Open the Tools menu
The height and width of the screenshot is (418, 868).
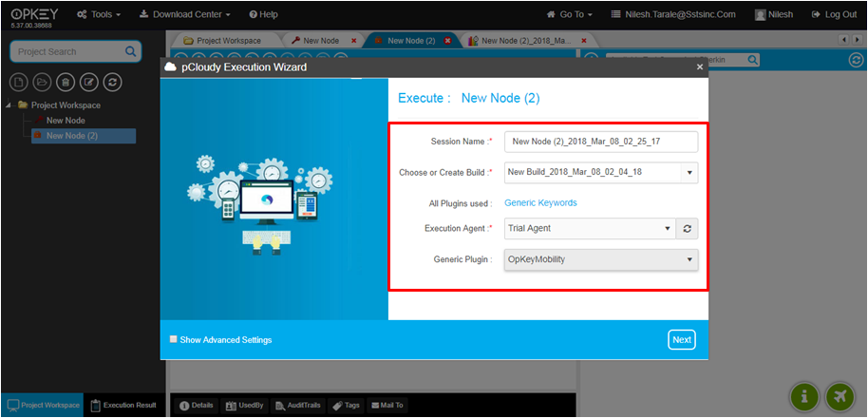pyautogui.click(x=100, y=14)
